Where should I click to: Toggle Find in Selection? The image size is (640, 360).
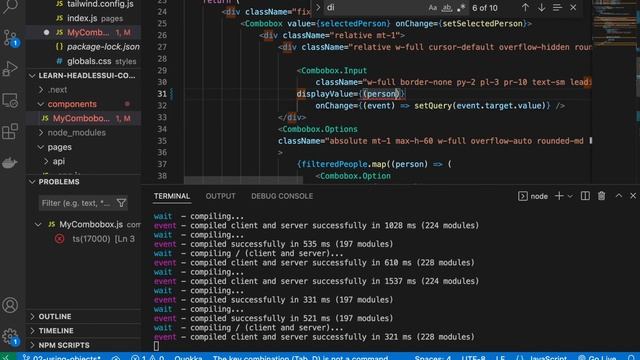point(557,7)
